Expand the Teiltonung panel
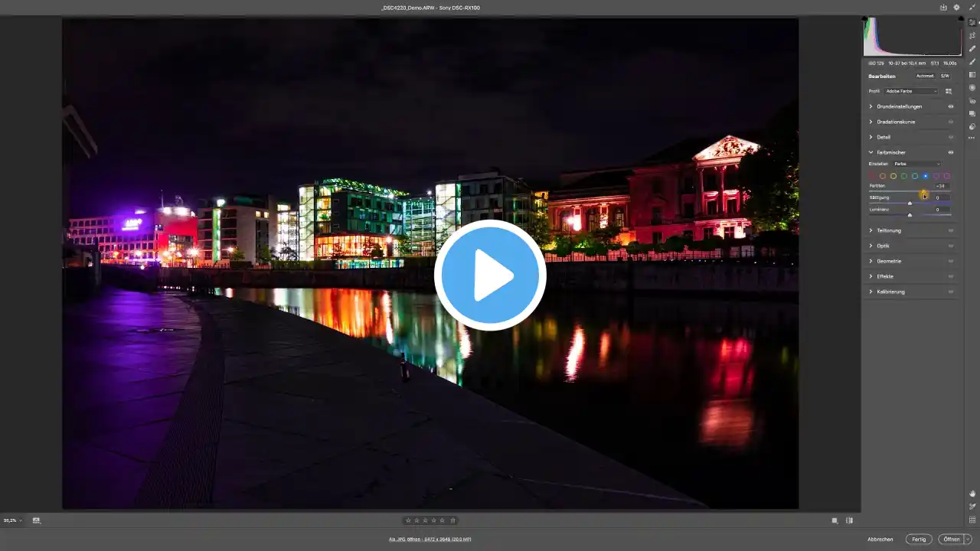The image size is (980, 551). coord(871,230)
